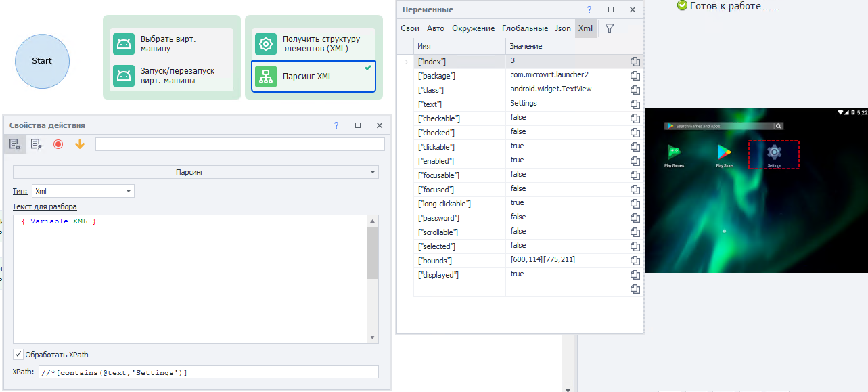Copy value of ["checkable"] row

pos(635,118)
